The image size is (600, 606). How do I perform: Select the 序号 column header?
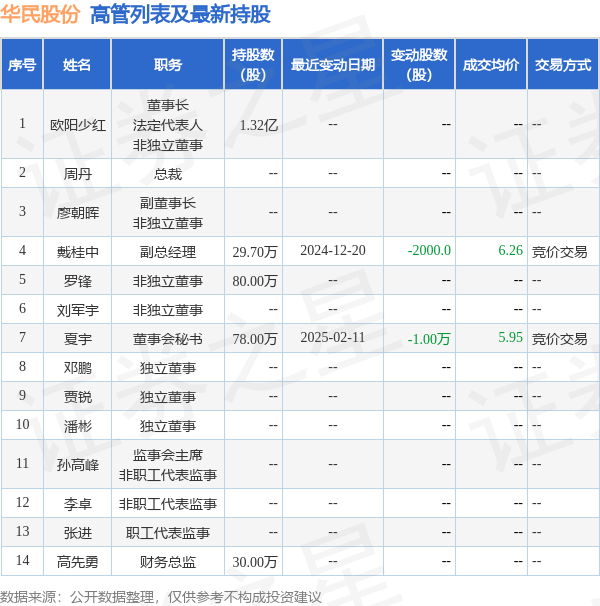tap(22, 65)
